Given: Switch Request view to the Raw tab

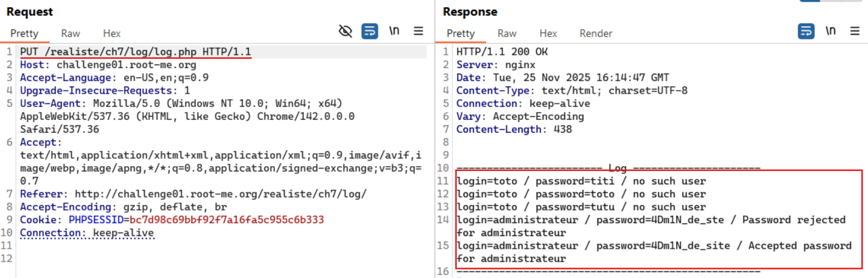Looking at the screenshot, I should click(71, 33).
